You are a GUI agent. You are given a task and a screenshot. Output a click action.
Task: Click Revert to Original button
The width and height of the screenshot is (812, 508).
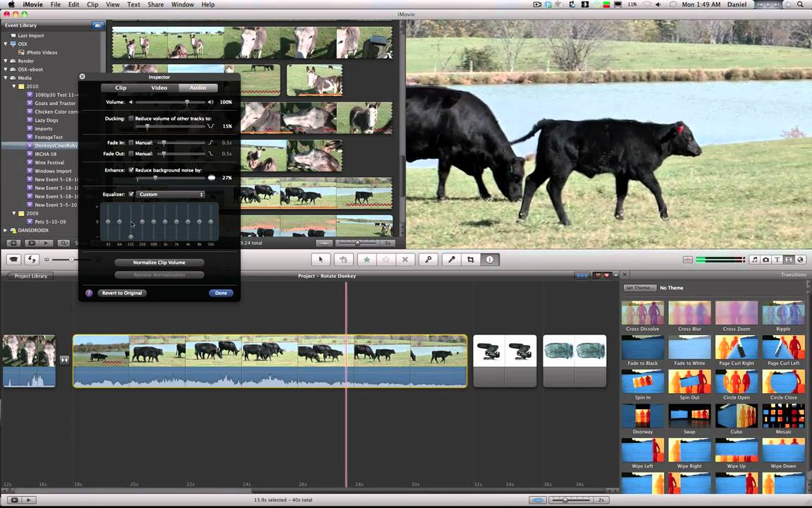(x=122, y=293)
